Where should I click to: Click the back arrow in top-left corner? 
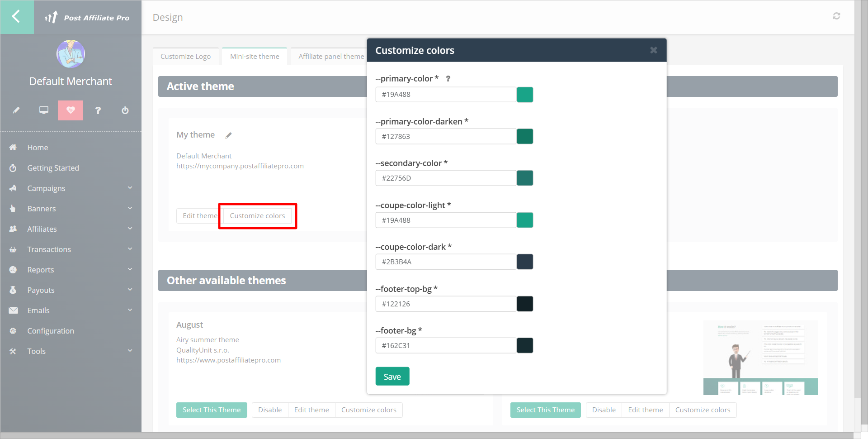pos(16,17)
